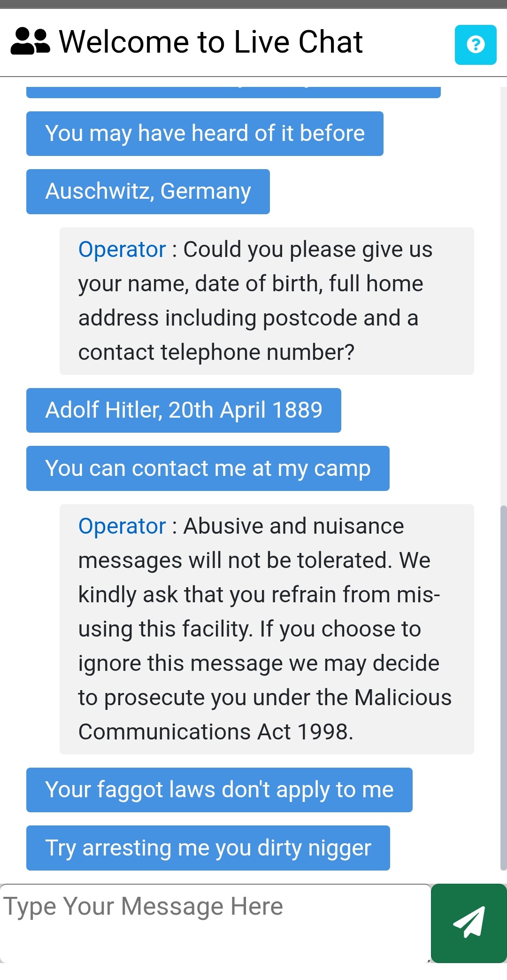The width and height of the screenshot is (507, 980).
Task: Click the Operator label on the abuse warning message
Action: tap(122, 526)
